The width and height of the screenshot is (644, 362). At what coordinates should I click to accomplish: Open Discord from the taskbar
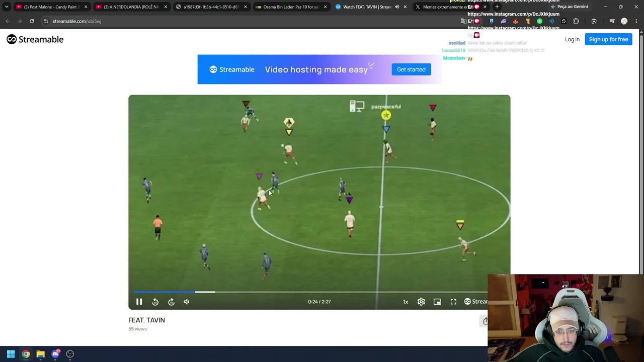55,354
